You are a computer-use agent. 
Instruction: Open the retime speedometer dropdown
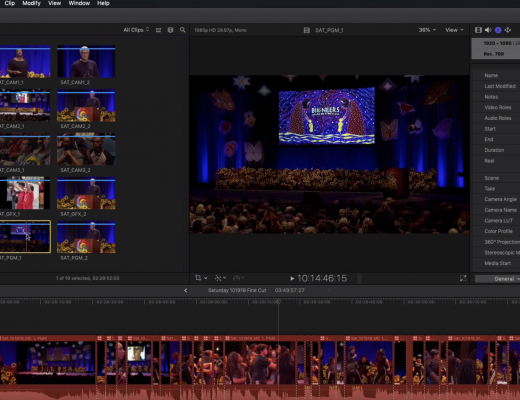pos(239,278)
